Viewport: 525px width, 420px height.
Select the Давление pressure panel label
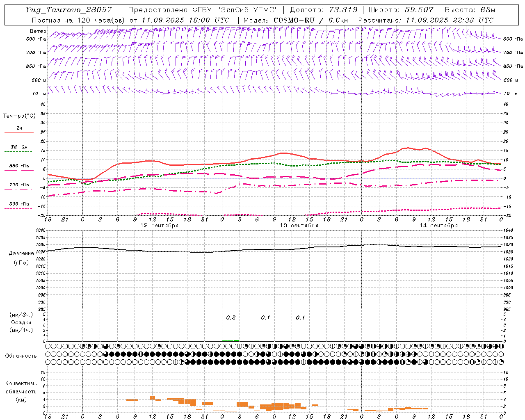coord(21,253)
